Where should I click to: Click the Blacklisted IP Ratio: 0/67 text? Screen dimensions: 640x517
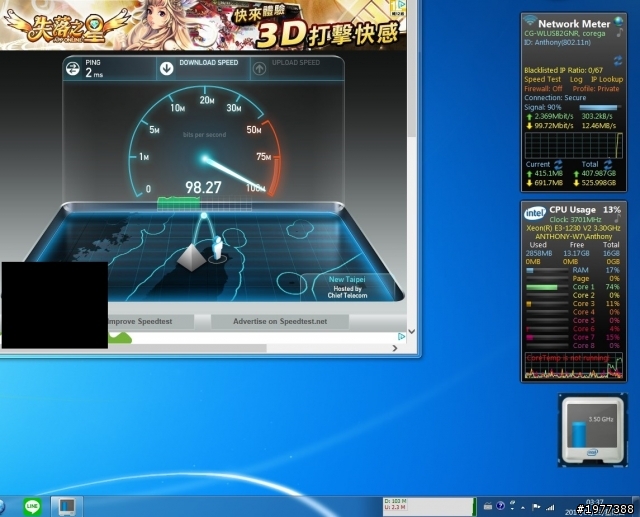click(563, 70)
